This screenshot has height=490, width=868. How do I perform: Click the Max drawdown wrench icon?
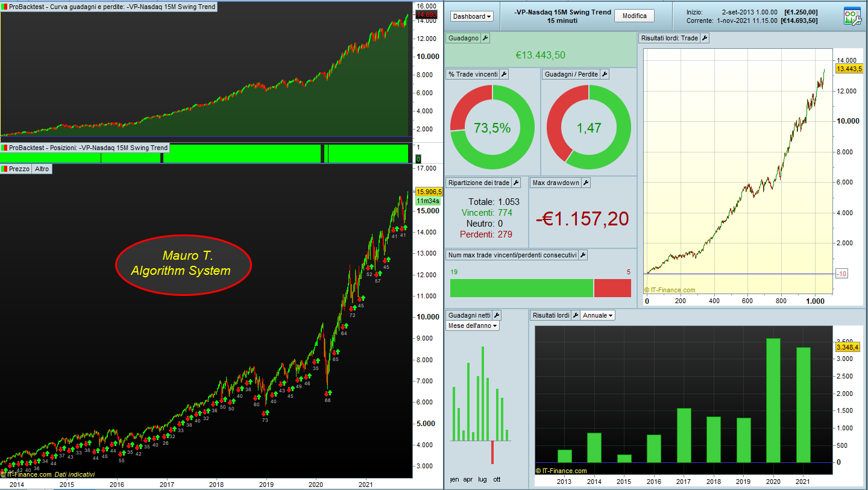pyautogui.click(x=585, y=183)
